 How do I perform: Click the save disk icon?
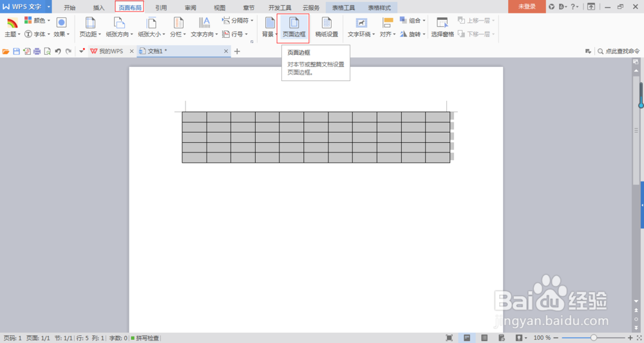point(17,51)
